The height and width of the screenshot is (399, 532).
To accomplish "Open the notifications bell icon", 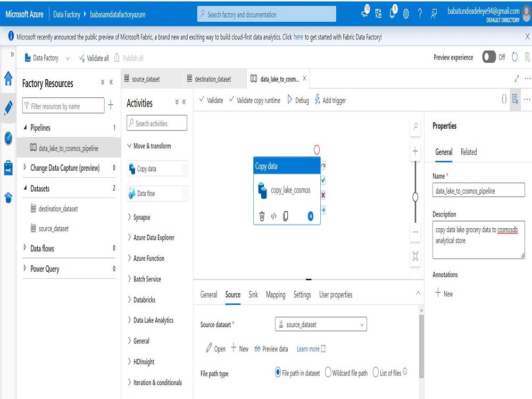I will point(393,13).
